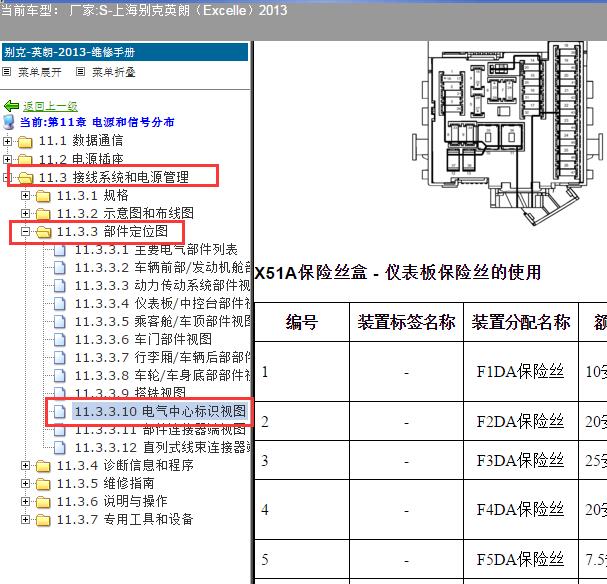Click page icon of 11.3.3.3 动力传动系统

click(60, 286)
